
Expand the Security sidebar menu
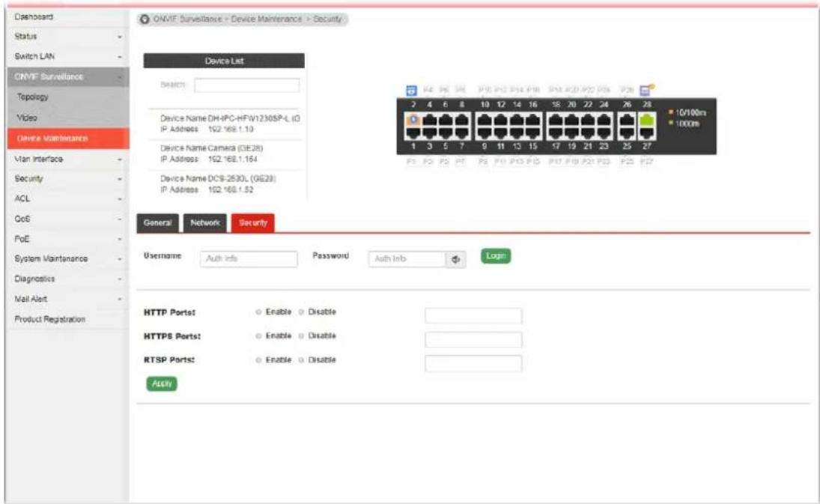click(x=68, y=179)
